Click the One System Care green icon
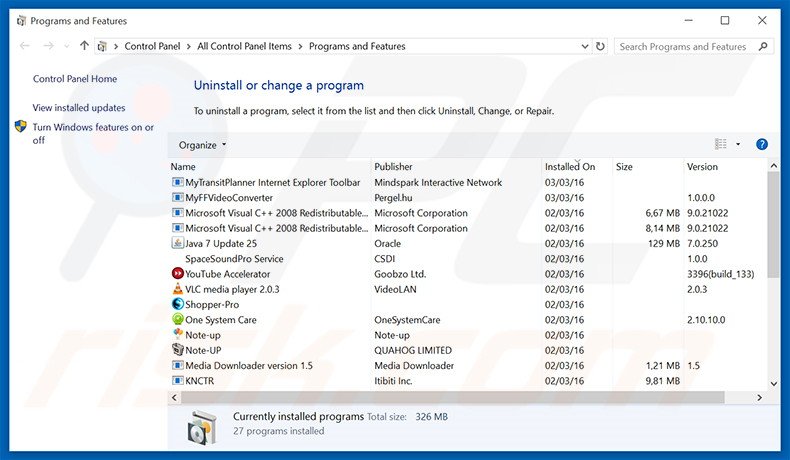The image size is (790, 460). coord(177,319)
